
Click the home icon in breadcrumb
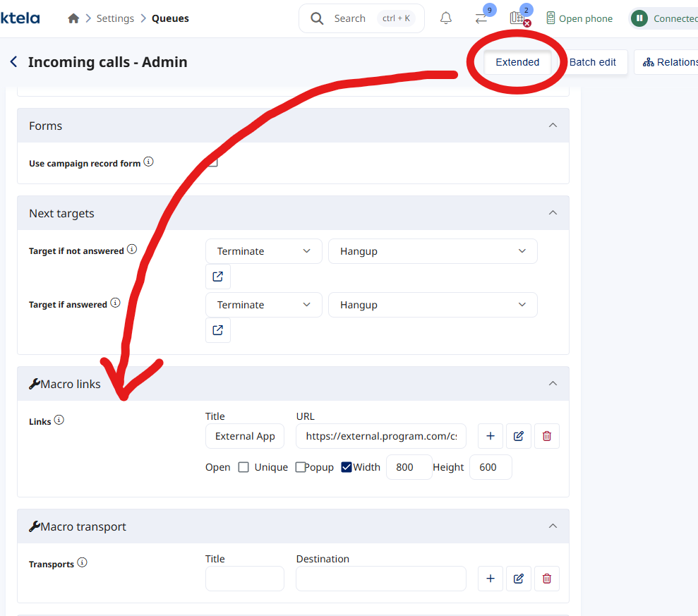coord(73,19)
